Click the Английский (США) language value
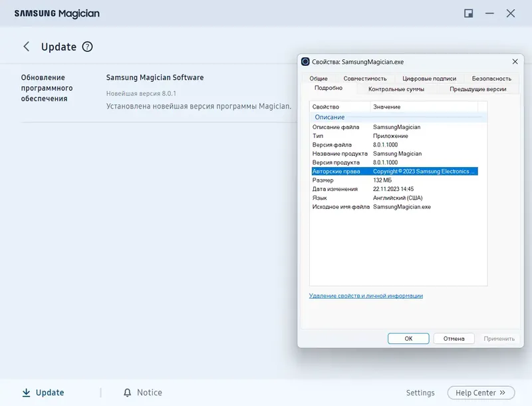532x406 pixels. (398, 198)
